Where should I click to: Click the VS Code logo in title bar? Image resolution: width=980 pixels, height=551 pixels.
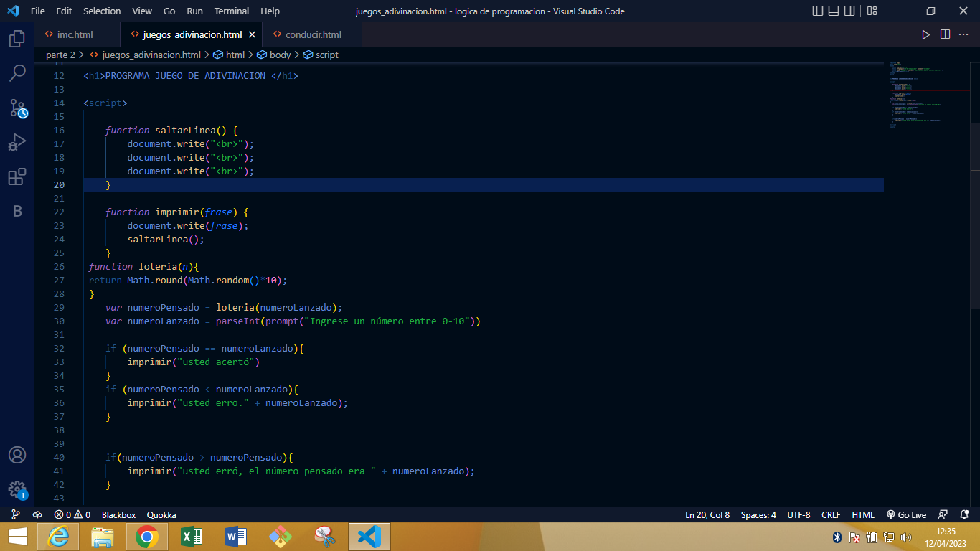[x=13, y=11]
